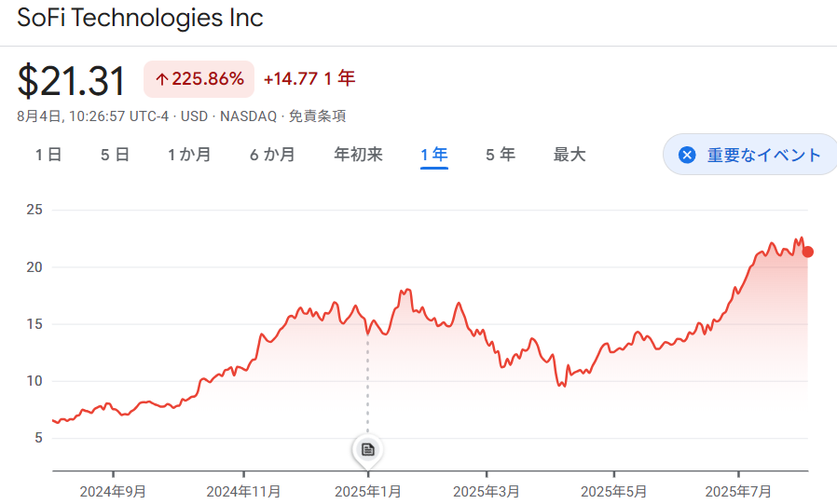Switch to the 1か月 range

[x=189, y=155]
